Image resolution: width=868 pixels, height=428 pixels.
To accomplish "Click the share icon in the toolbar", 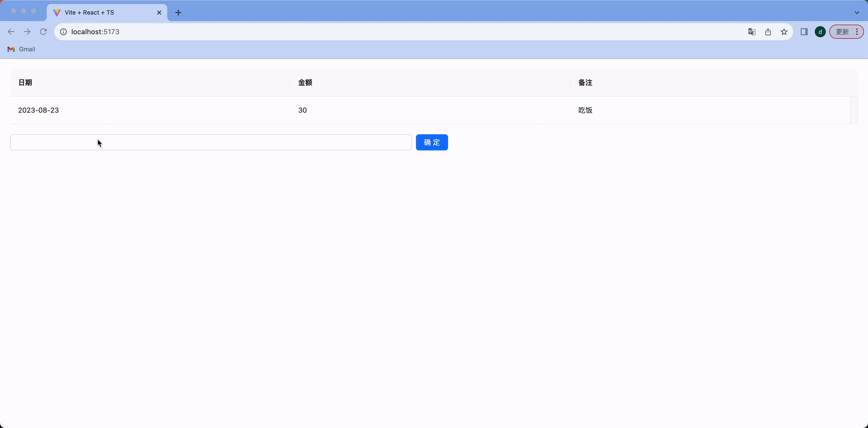I will click(768, 32).
